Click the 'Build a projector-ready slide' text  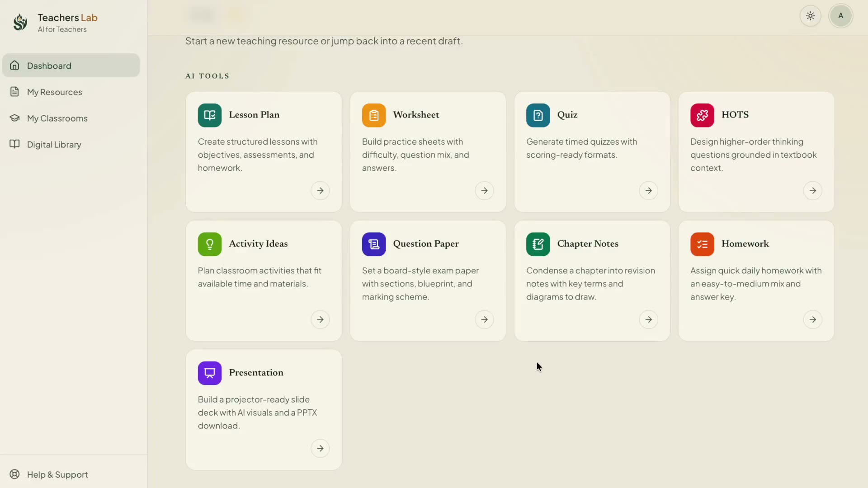[257, 413]
